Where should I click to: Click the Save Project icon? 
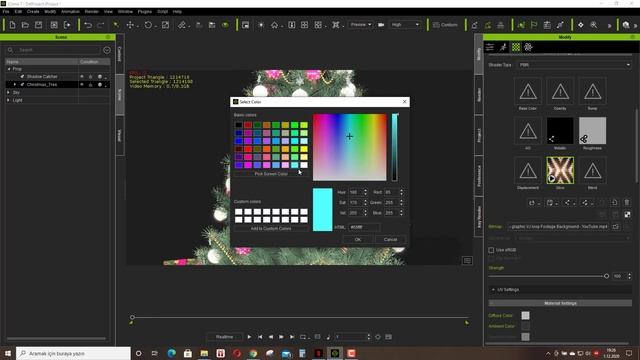click(x=38, y=25)
